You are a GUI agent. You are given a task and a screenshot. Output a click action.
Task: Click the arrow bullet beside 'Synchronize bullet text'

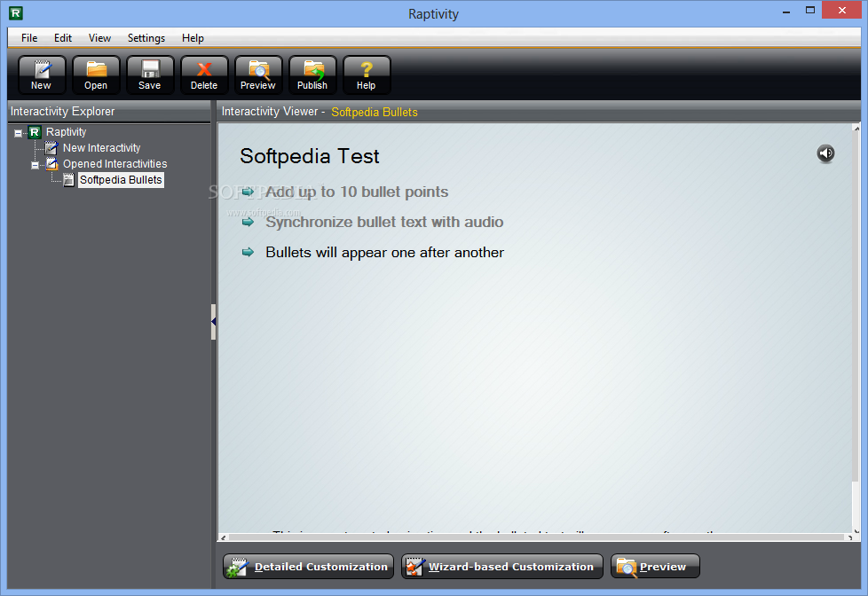point(248,222)
